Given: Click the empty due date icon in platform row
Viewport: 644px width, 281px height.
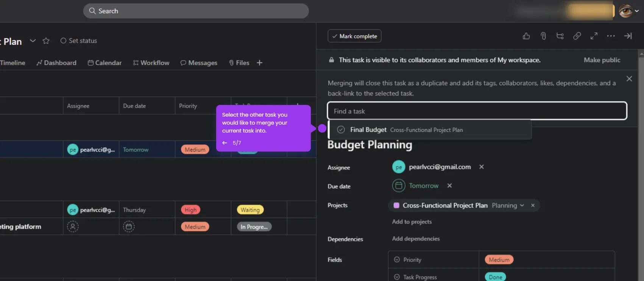Looking at the screenshot, I should click(x=129, y=226).
